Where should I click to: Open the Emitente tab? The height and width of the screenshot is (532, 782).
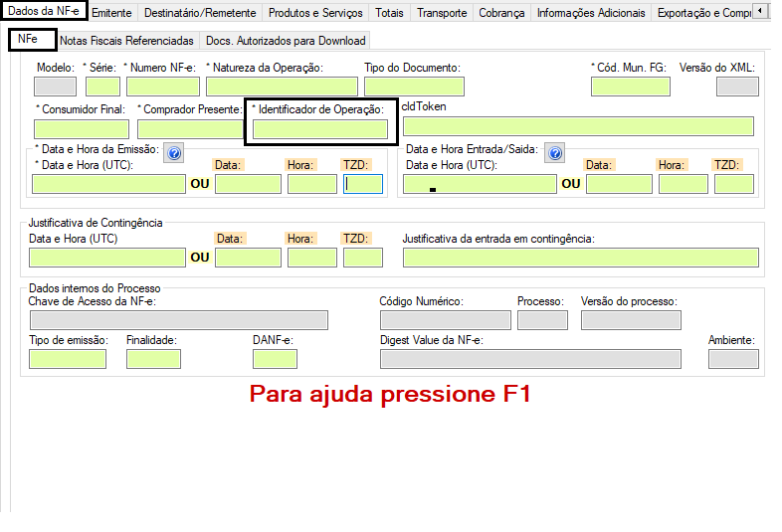click(111, 13)
